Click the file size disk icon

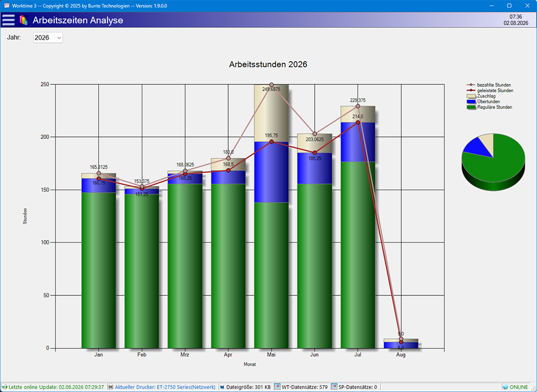coord(222,387)
